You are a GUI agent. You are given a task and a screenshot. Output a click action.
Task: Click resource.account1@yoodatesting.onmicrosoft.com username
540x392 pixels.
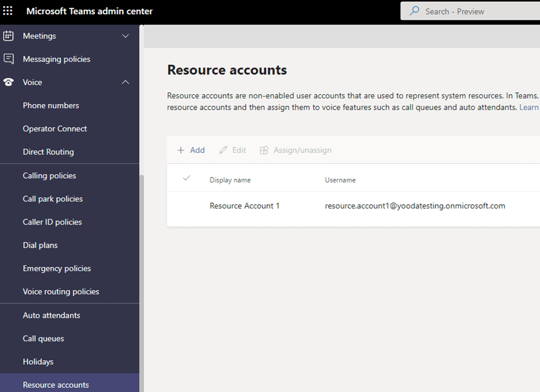click(x=415, y=206)
